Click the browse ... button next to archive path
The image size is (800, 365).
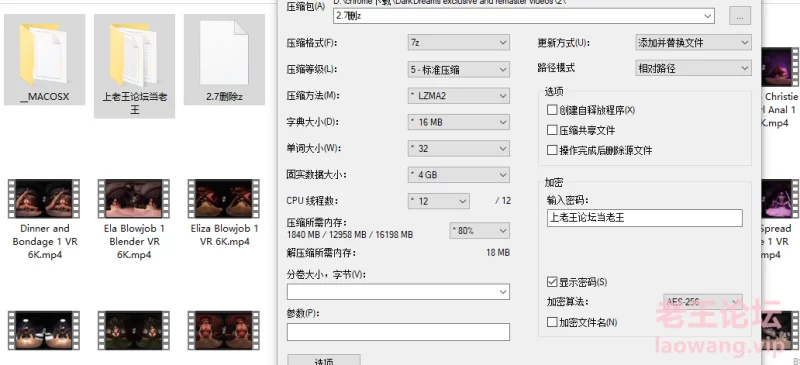tap(740, 16)
